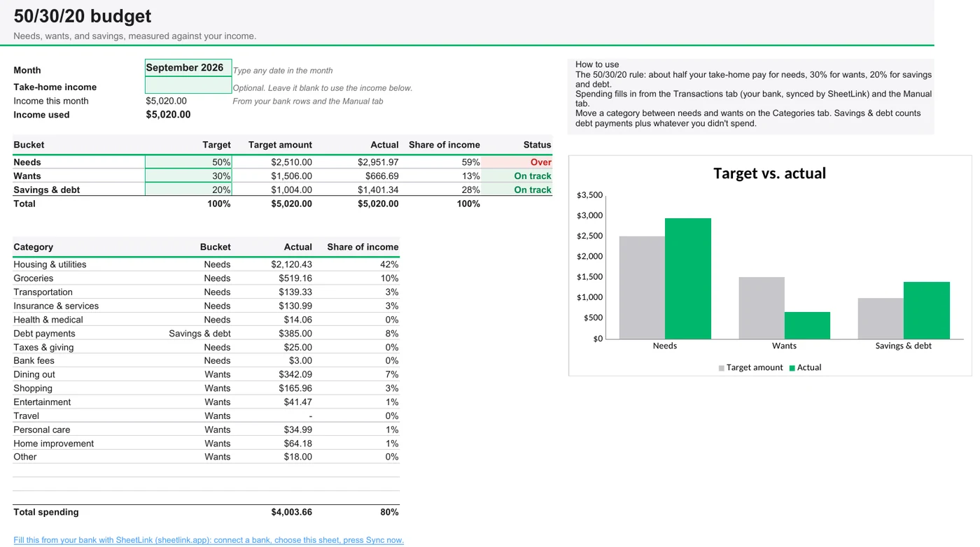Click the Other category actual $18.00
The image size is (980, 547).
(298, 457)
